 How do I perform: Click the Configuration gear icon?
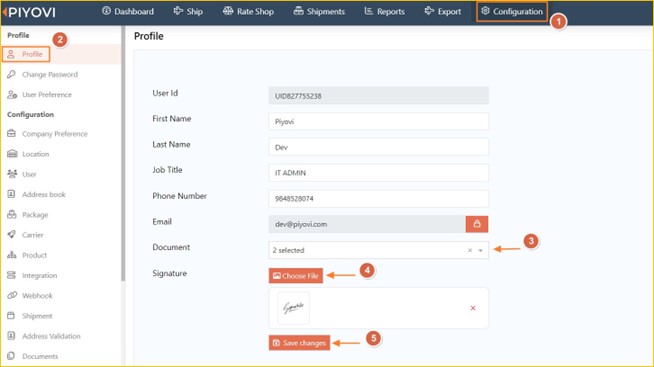tap(485, 11)
